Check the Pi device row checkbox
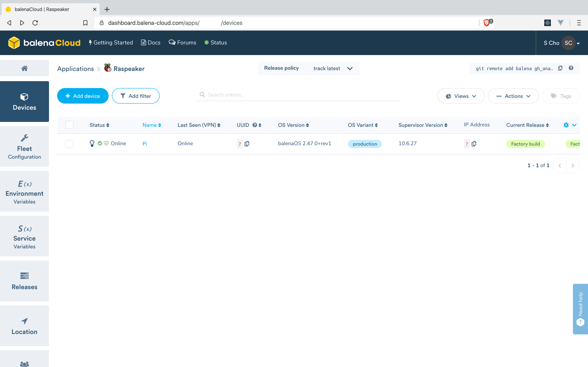 [x=69, y=144]
